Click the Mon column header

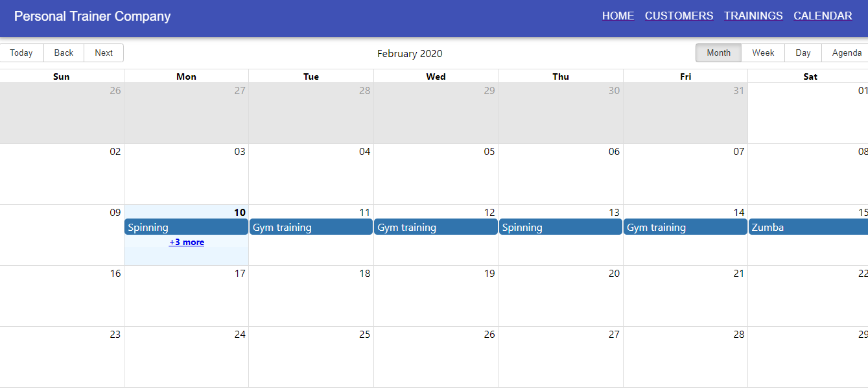coord(186,77)
